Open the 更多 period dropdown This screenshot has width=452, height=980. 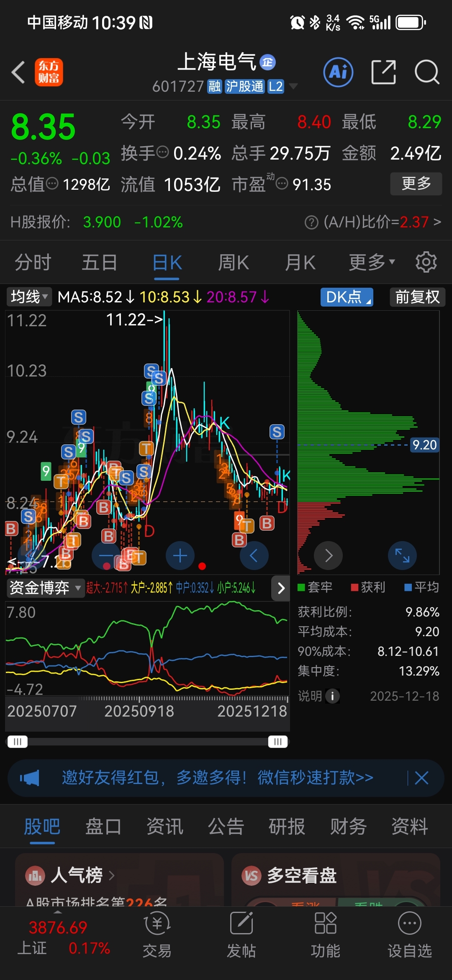point(372,262)
